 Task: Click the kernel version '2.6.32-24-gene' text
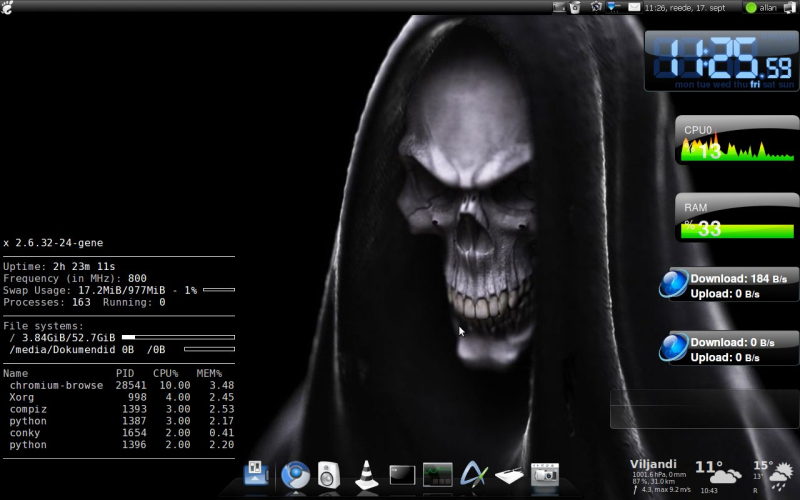tap(59, 243)
